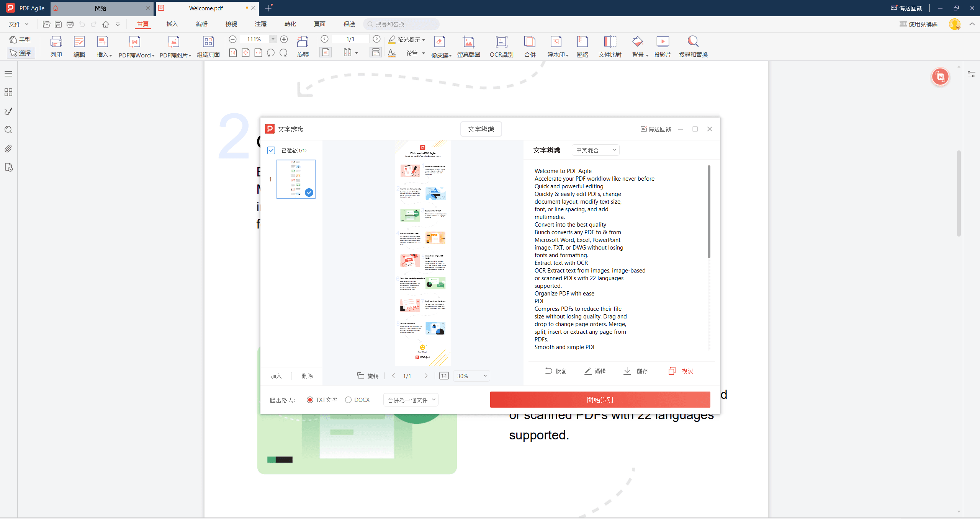
Task: Open the sidebar search magnifier icon
Action: click(8, 130)
